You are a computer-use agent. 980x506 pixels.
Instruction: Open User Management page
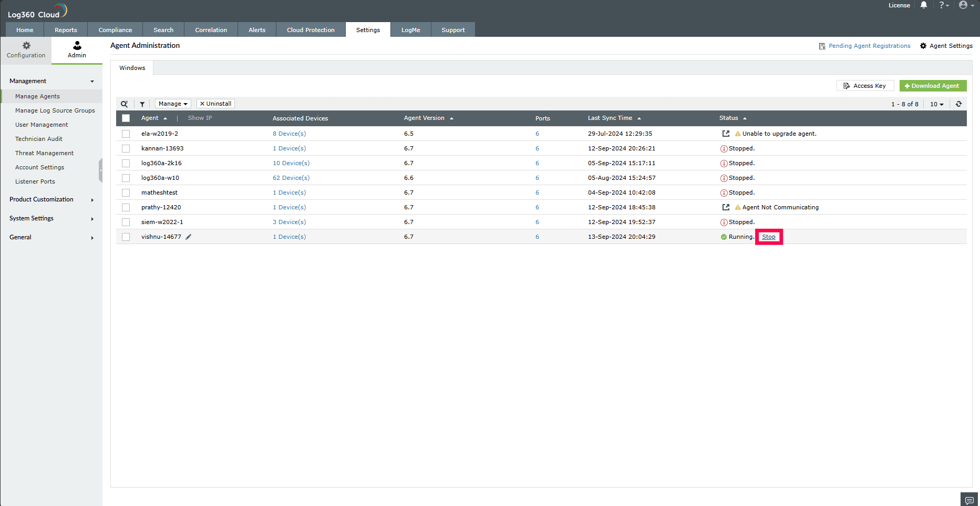[42, 125]
